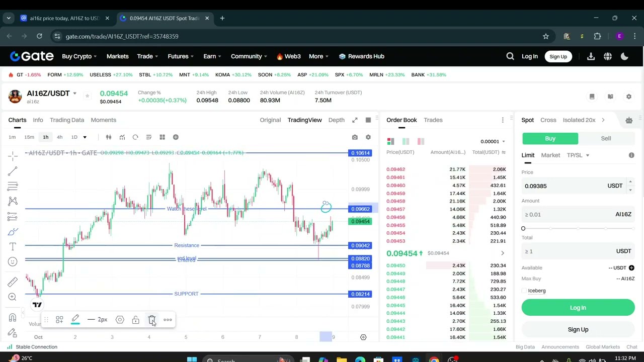The height and width of the screenshot is (362, 644).
Task: Show both buy and sell orders
Action: pyautogui.click(x=390, y=141)
